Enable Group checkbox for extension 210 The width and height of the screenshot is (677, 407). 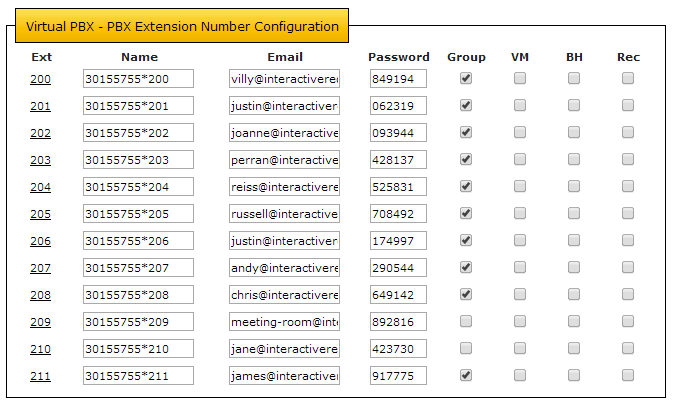[466, 348]
